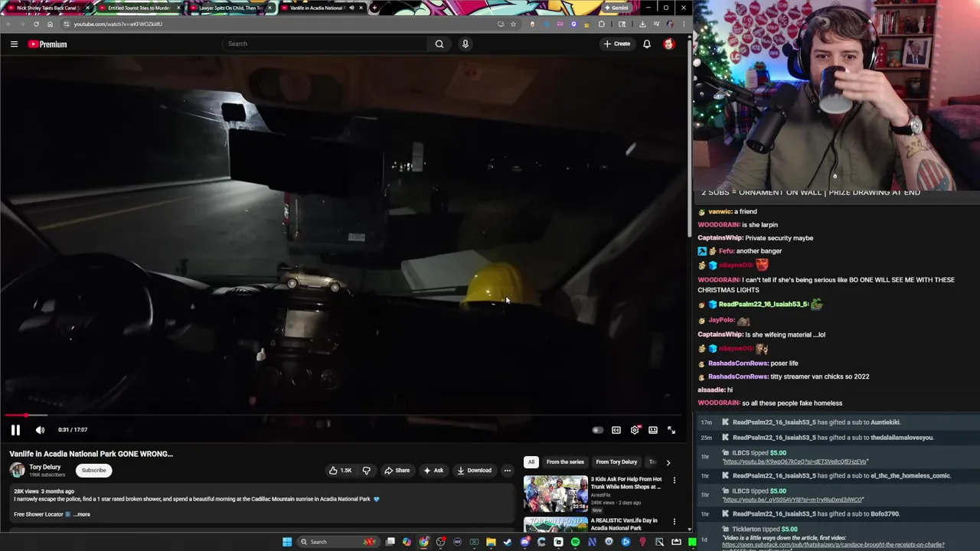Open Tory Delury channel name link
Viewport: 980px width, 551px height.
click(44, 468)
